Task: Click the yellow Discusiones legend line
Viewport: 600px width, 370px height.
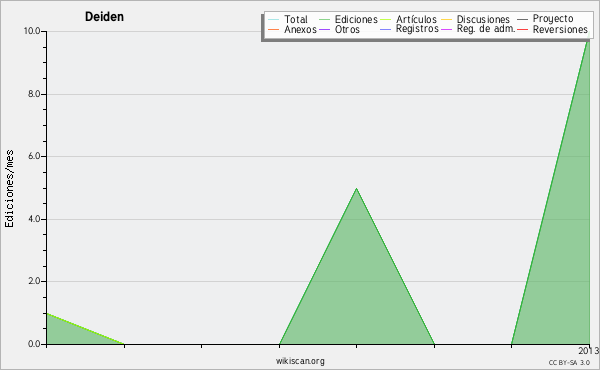Action: pos(447,19)
